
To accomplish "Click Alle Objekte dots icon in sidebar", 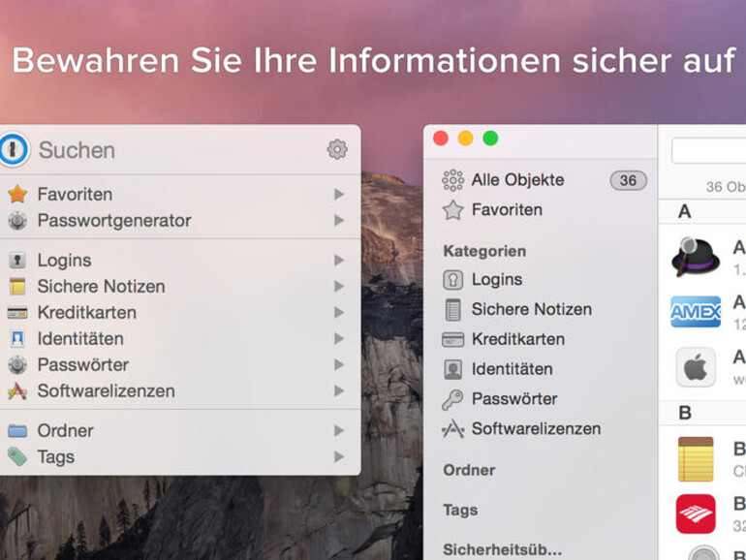I will [453, 180].
